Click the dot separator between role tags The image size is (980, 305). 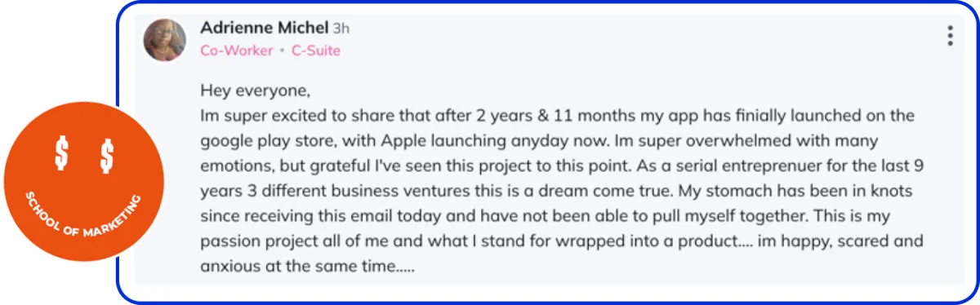point(283,51)
